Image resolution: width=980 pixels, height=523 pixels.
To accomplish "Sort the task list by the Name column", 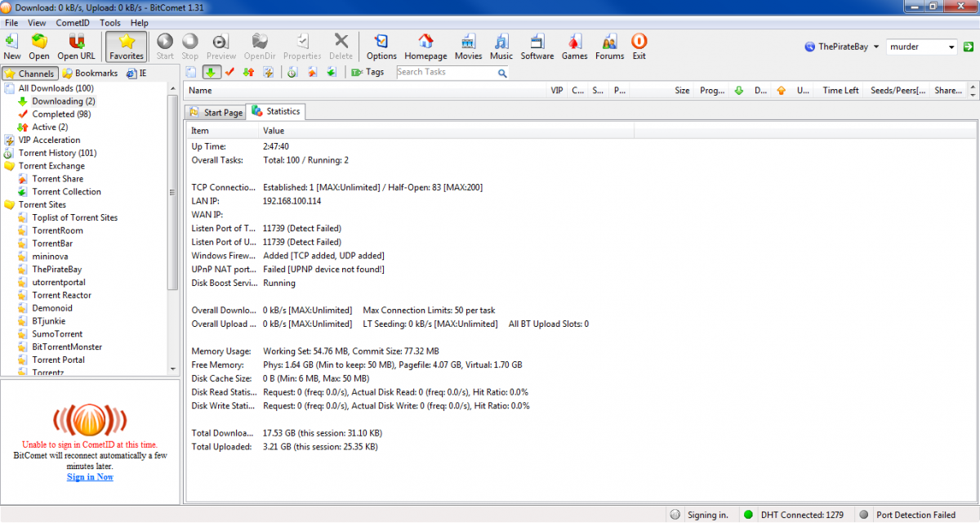I will click(365, 91).
